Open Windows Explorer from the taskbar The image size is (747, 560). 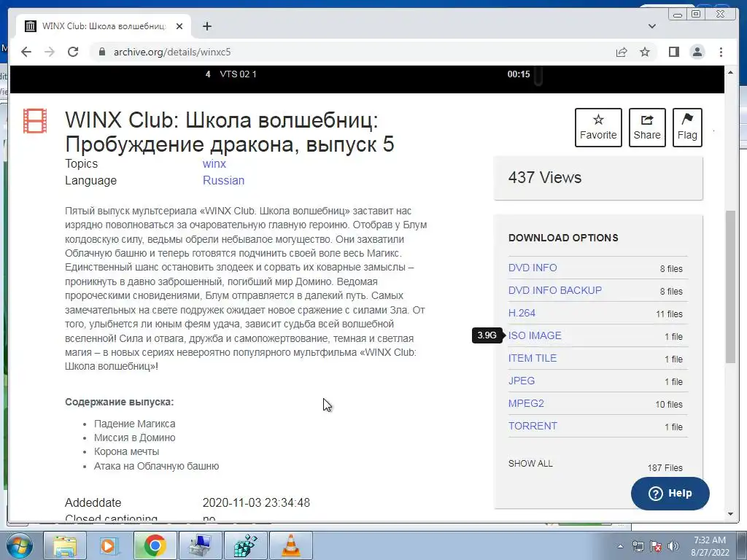65,545
